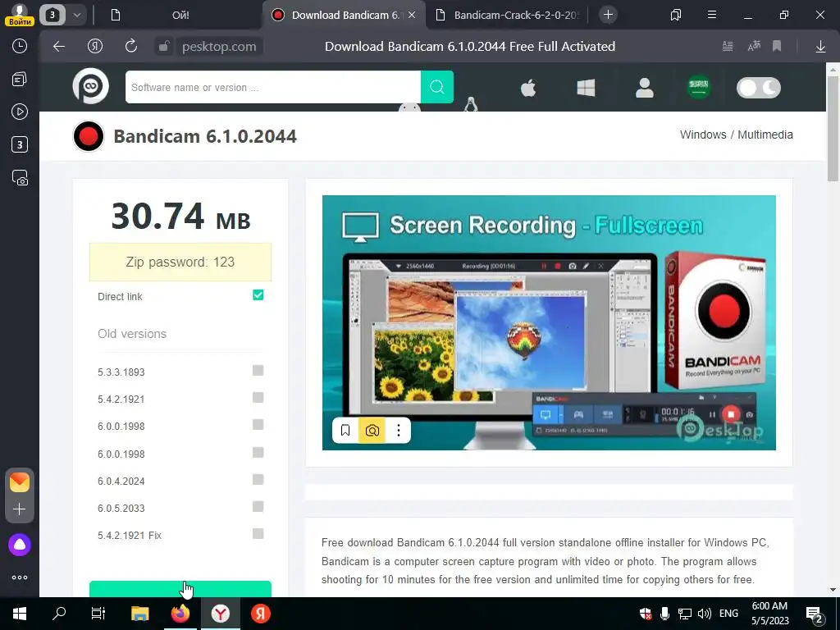Viewport: 840px width, 630px height.
Task: Open the video player icon in sidebar
Action: (20, 112)
